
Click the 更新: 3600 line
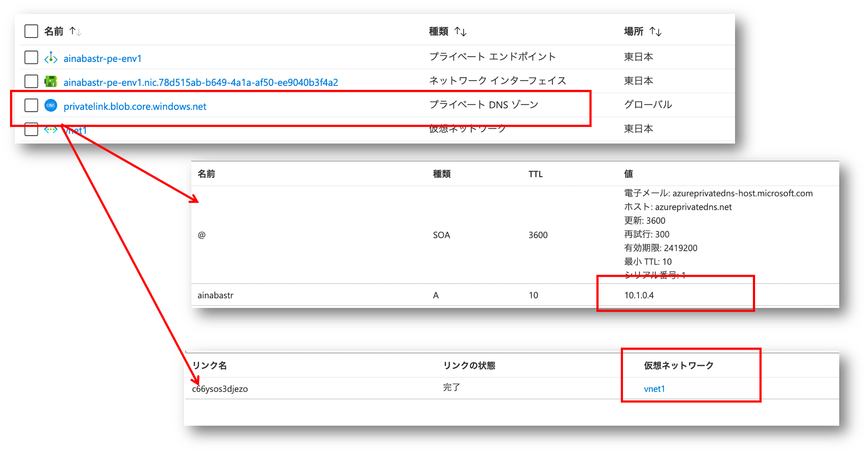click(645, 221)
